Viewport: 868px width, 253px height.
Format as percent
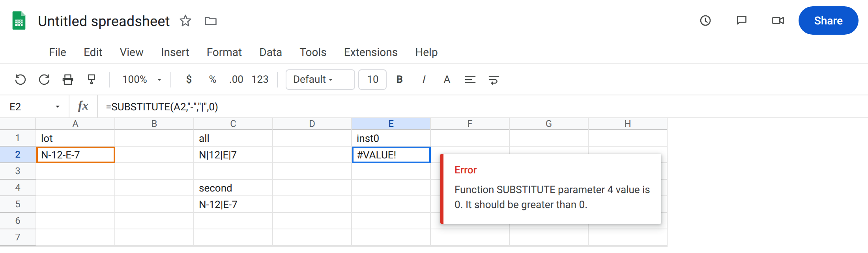213,80
